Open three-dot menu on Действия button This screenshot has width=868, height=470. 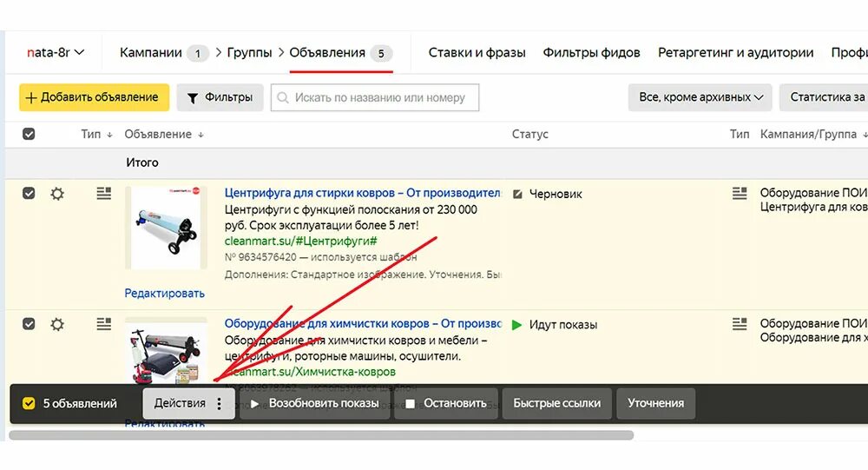pyautogui.click(x=220, y=403)
